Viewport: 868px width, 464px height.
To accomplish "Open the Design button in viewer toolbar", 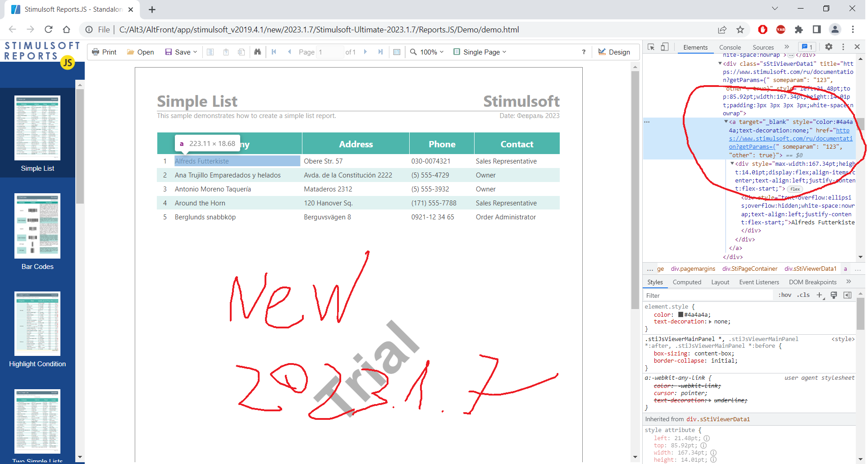I will click(614, 52).
